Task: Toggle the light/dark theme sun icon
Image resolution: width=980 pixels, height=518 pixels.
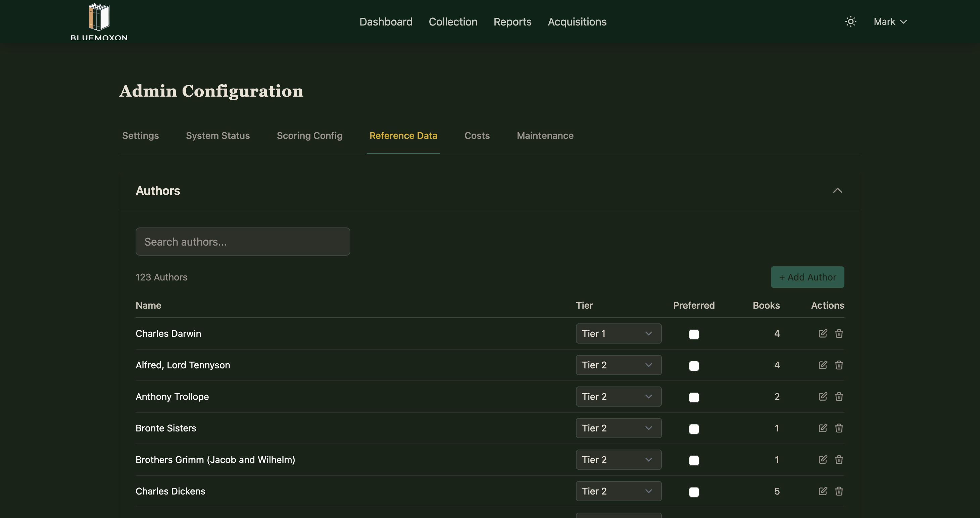Action: (851, 22)
